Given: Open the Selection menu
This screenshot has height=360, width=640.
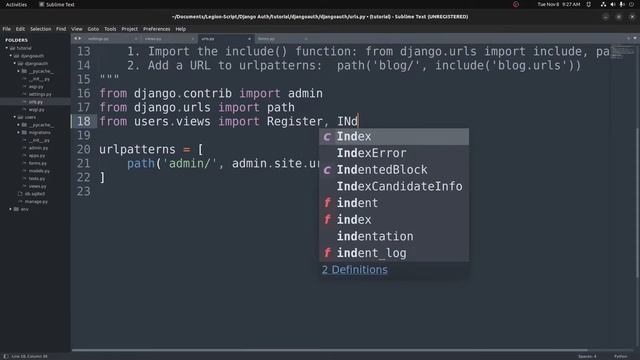Looking at the screenshot, I should (x=40, y=29).
